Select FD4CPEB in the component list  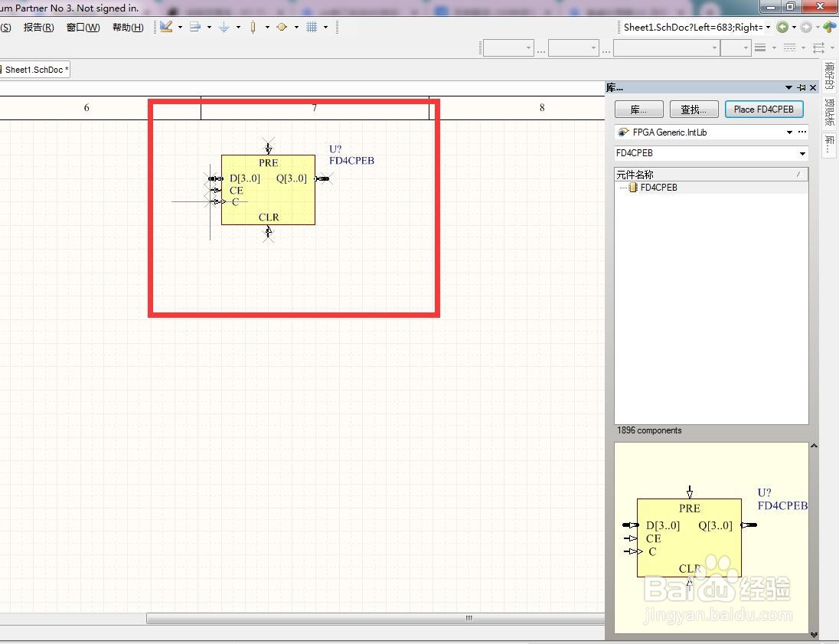(x=658, y=188)
